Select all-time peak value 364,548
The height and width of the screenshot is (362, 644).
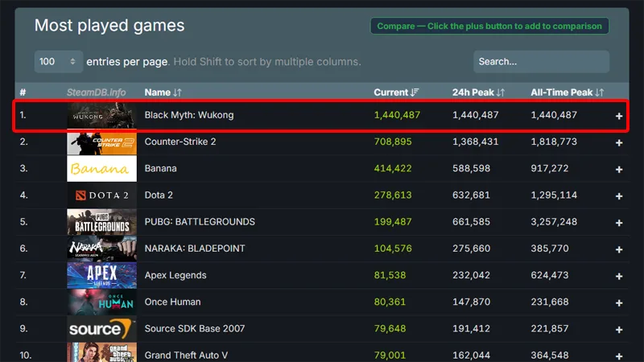(x=550, y=355)
